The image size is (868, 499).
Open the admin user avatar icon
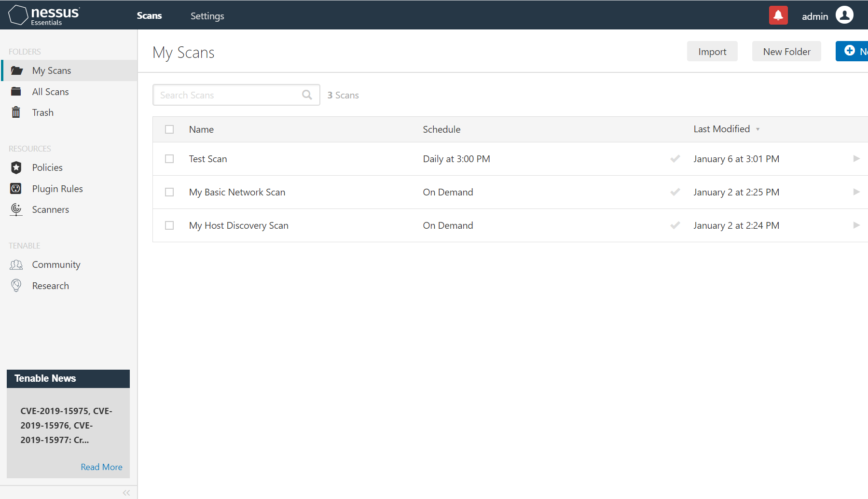pos(844,15)
